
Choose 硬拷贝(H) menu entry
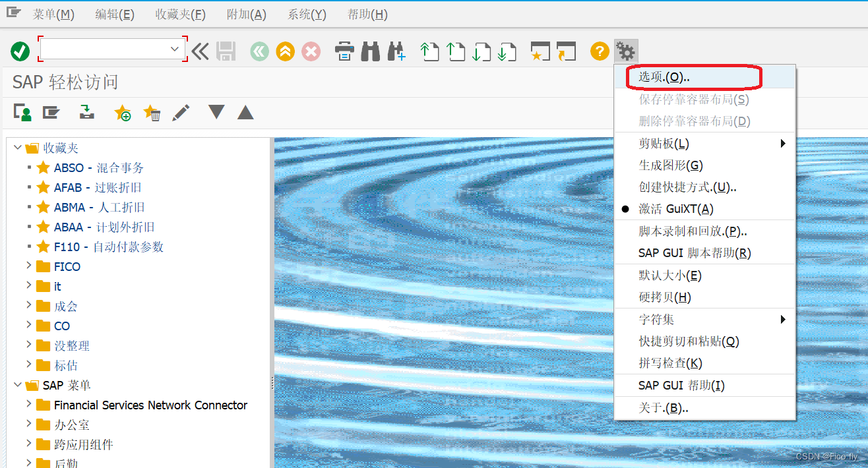click(x=705, y=297)
